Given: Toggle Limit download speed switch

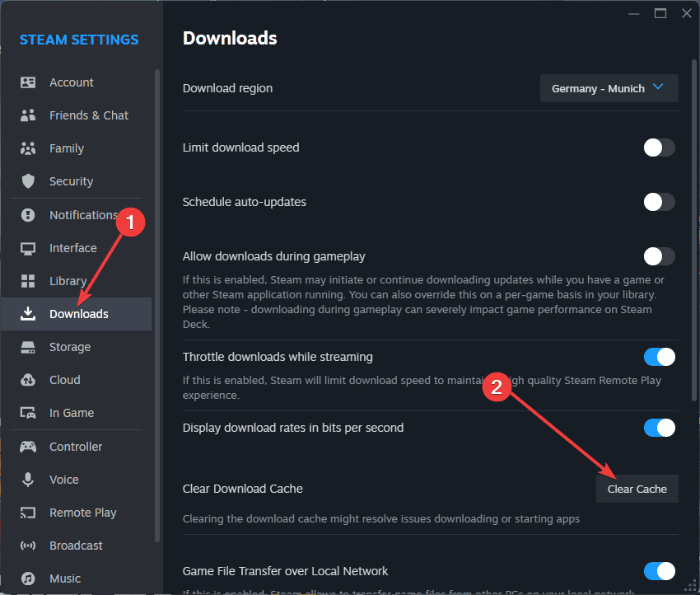Looking at the screenshot, I should pyautogui.click(x=659, y=148).
